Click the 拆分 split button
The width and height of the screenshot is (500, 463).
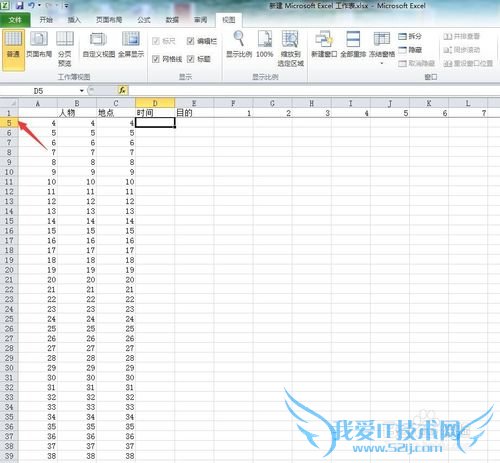410,36
